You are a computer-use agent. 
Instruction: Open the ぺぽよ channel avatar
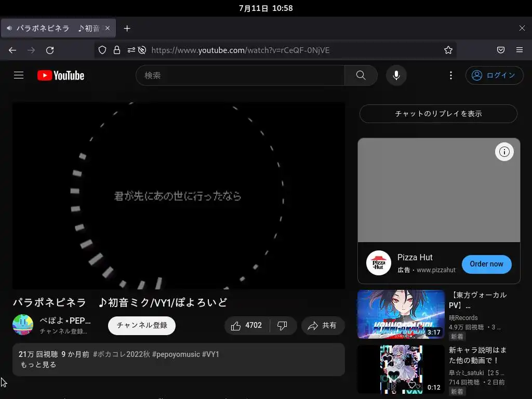tap(23, 325)
